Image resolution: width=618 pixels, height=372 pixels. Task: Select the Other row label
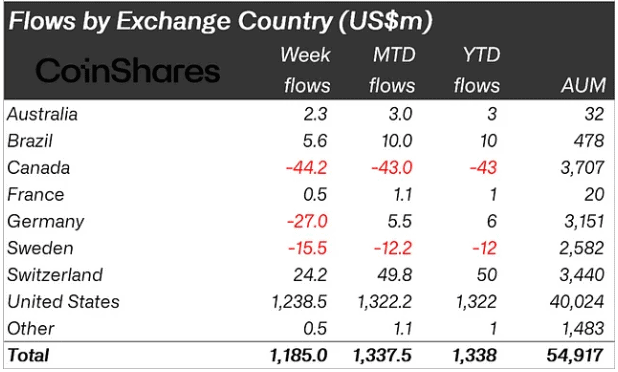coord(30,329)
